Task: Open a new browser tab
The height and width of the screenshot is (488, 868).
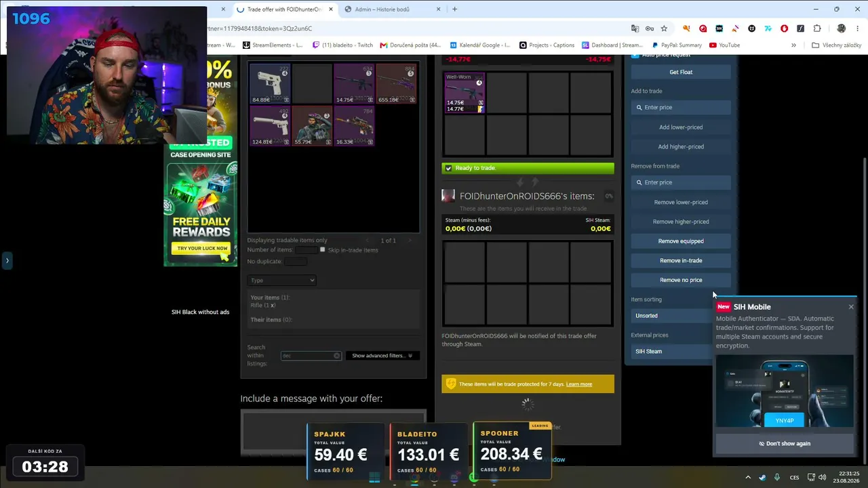Action: pos(454,9)
